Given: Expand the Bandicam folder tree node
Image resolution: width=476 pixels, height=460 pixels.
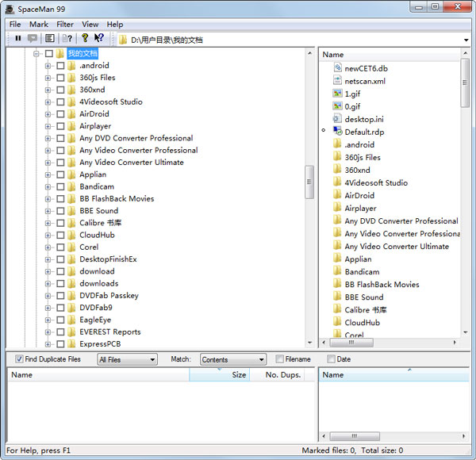Looking at the screenshot, I should pyautogui.click(x=48, y=186).
